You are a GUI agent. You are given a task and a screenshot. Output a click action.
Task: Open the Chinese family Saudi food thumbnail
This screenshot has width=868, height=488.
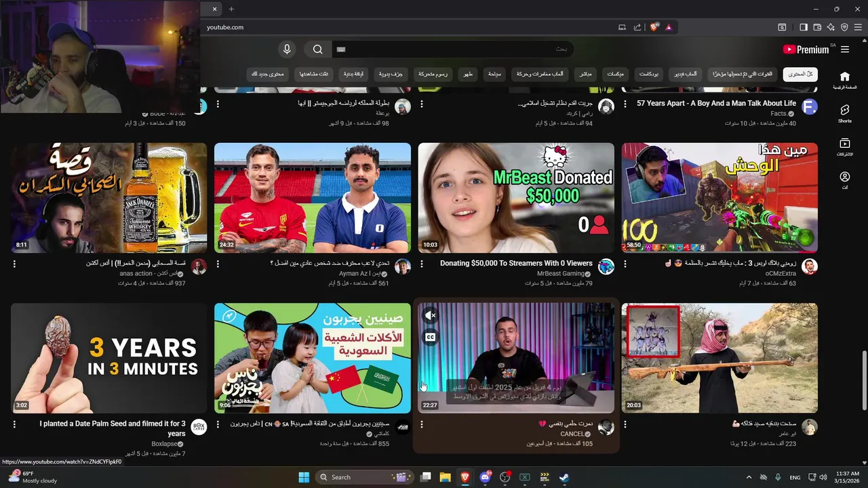[x=313, y=358]
